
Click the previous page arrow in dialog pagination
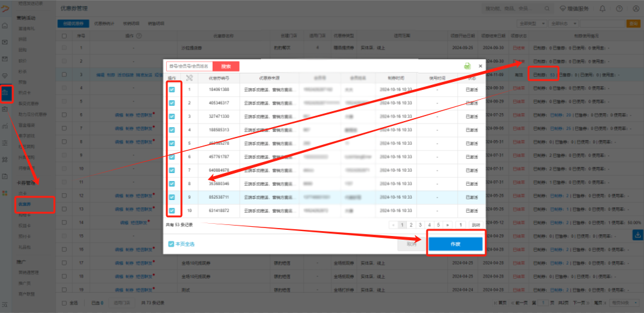[393, 225]
